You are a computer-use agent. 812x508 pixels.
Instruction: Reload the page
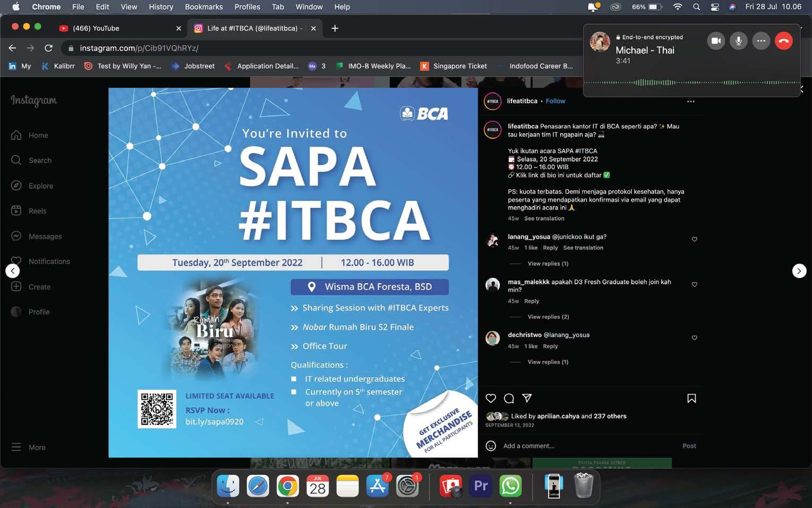(48, 48)
